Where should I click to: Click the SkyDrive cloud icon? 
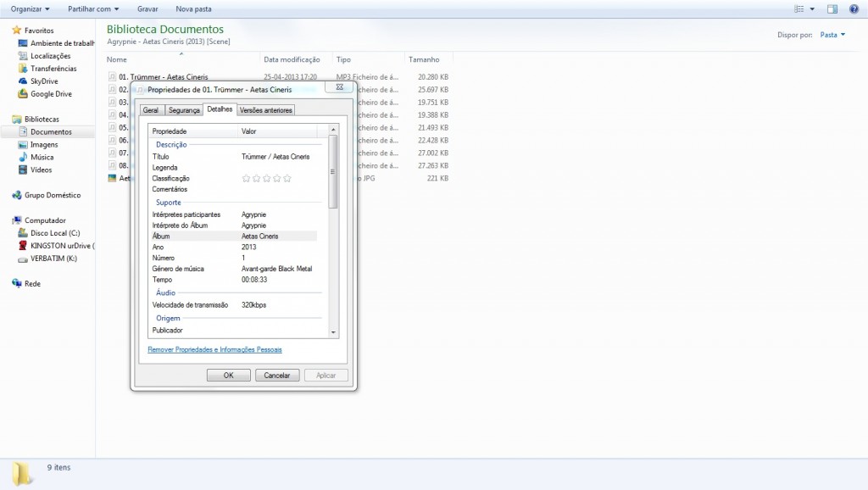point(23,81)
